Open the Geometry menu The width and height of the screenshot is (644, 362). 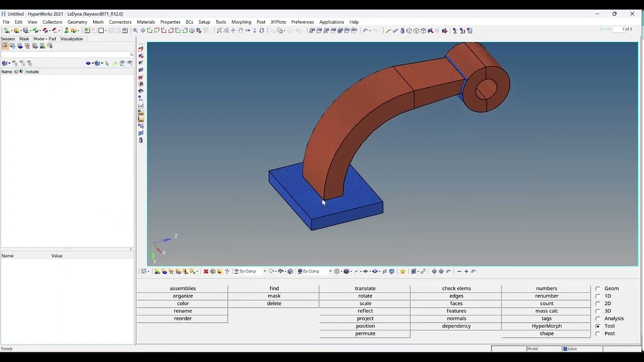coord(77,22)
